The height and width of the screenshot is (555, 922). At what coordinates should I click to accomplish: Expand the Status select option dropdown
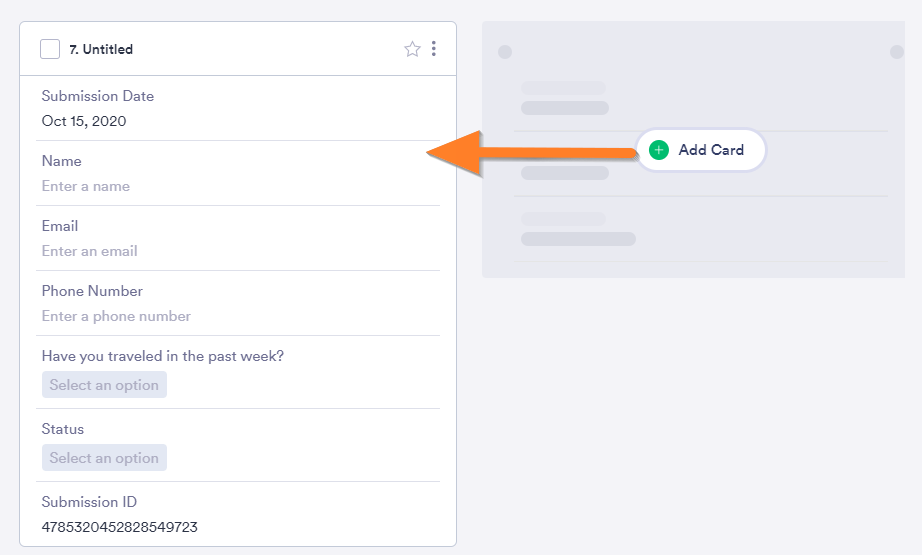click(x=104, y=458)
